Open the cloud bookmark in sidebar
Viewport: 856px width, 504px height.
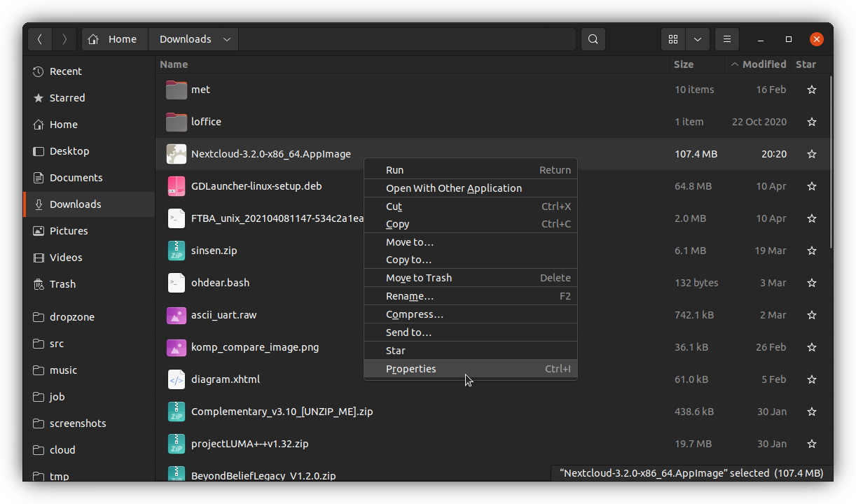89,450
